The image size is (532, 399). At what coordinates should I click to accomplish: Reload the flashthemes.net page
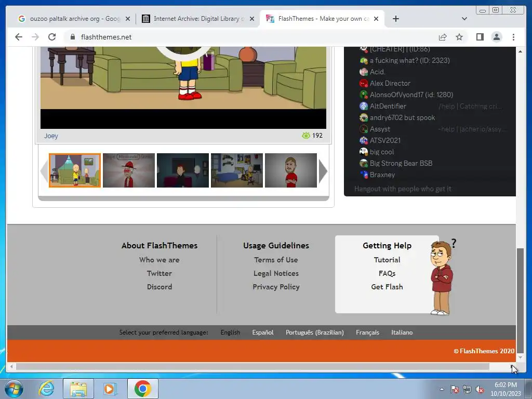click(52, 37)
